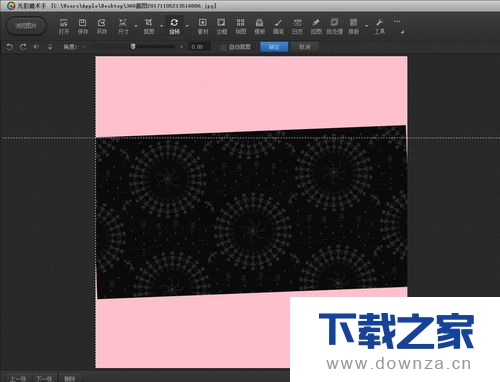Click the 保存 (Save) icon

point(83,27)
